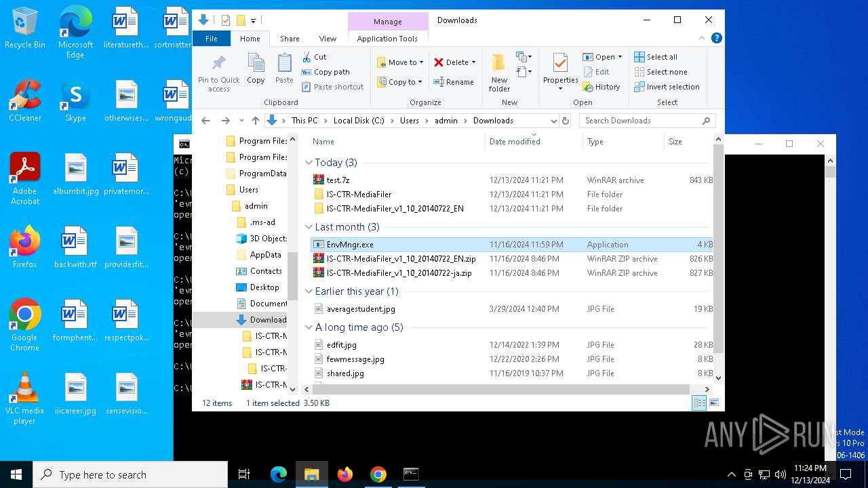Open the File menu tab

coord(212,39)
